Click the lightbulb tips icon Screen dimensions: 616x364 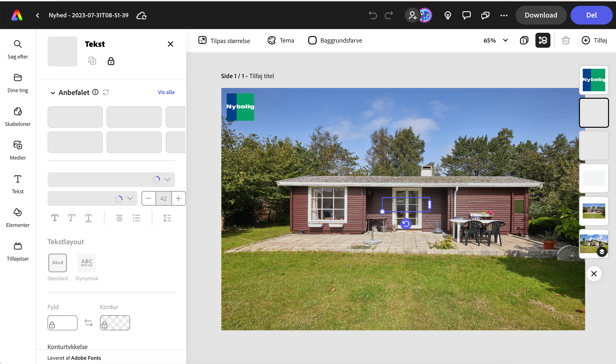pos(448,15)
